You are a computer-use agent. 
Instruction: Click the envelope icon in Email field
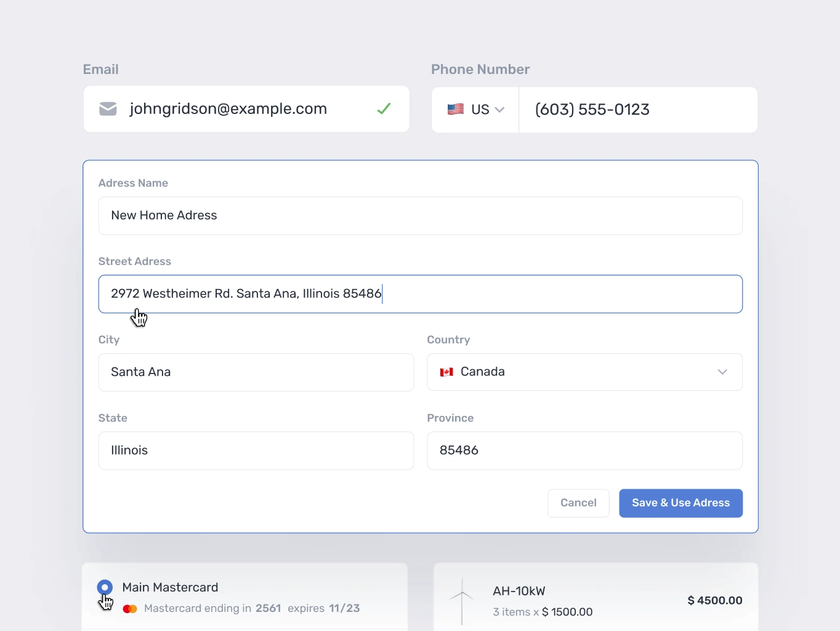click(x=108, y=109)
